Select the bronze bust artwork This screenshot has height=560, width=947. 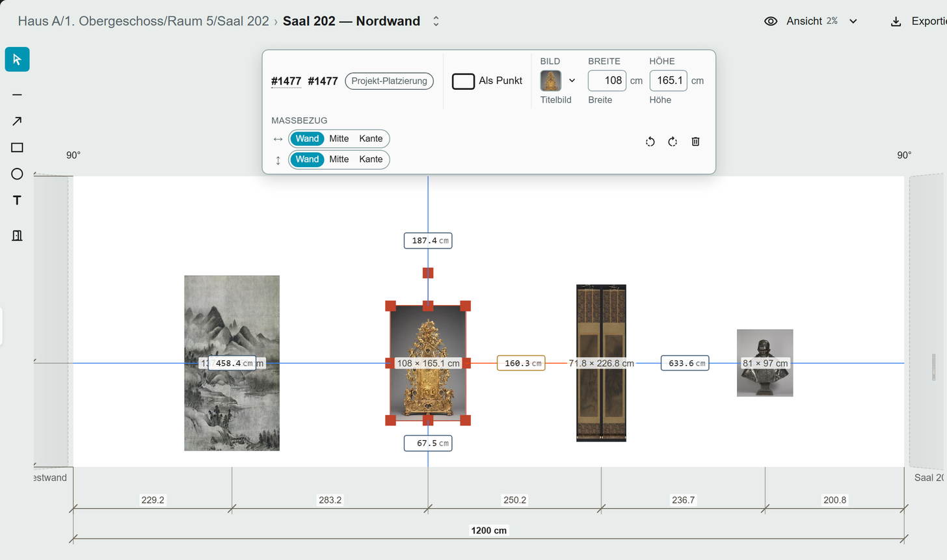click(x=765, y=363)
